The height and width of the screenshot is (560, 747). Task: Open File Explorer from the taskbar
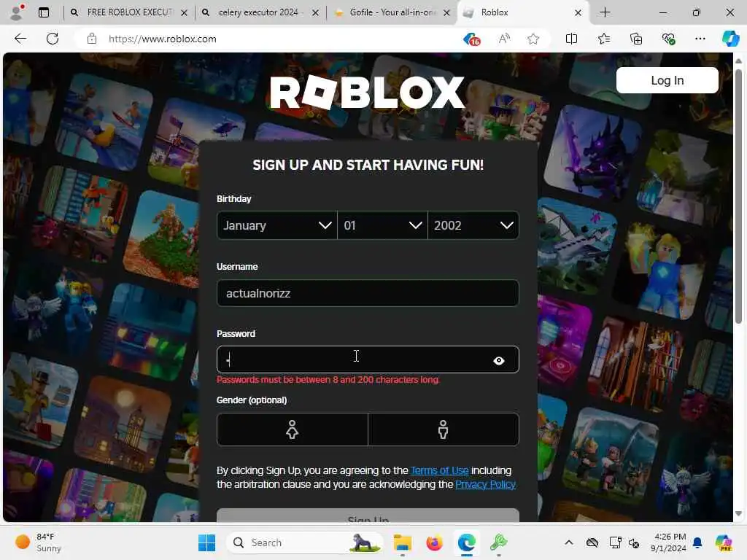pyautogui.click(x=403, y=542)
